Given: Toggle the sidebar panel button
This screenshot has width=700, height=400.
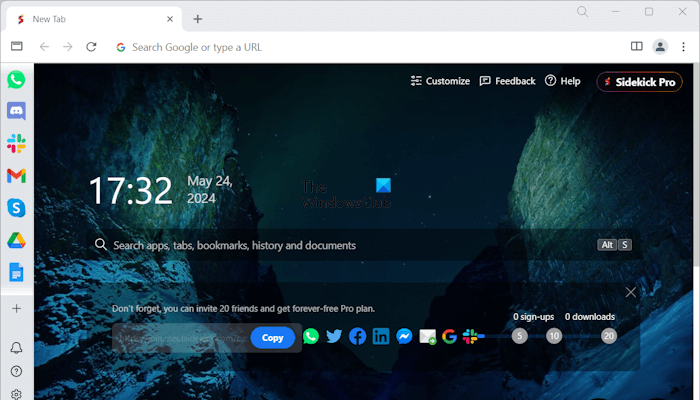Looking at the screenshot, I should 17,46.
